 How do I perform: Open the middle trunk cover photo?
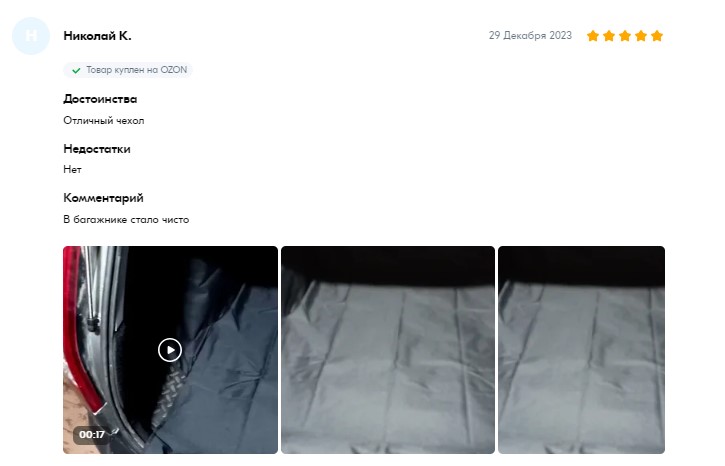click(x=388, y=350)
